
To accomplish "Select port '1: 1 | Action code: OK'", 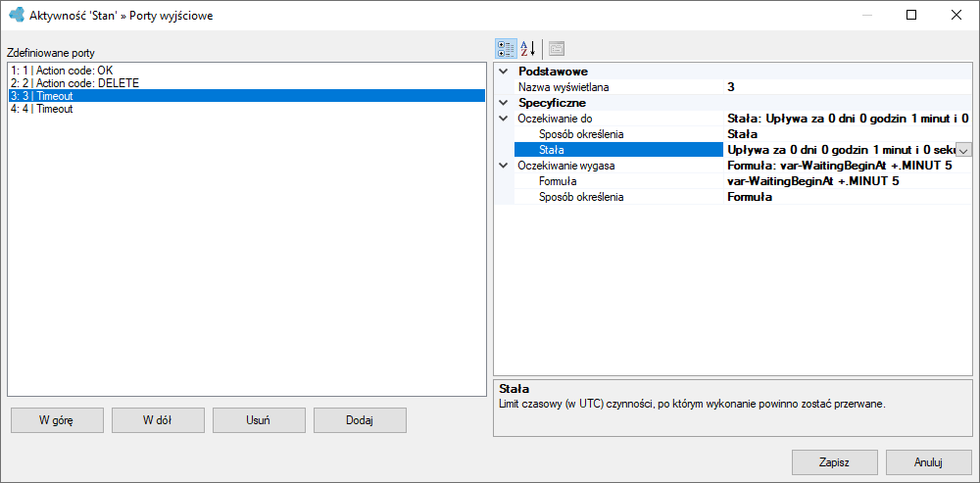I will tap(247, 70).
